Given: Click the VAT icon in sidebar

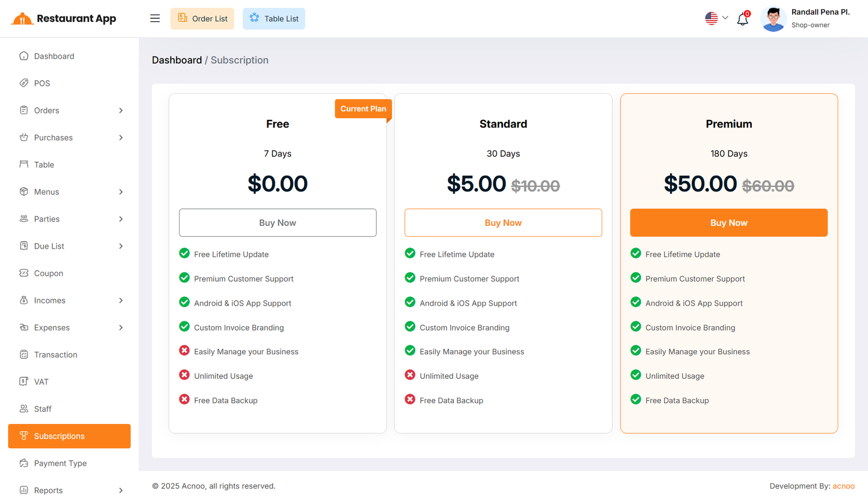Looking at the screenshot, I should (24, 382).
